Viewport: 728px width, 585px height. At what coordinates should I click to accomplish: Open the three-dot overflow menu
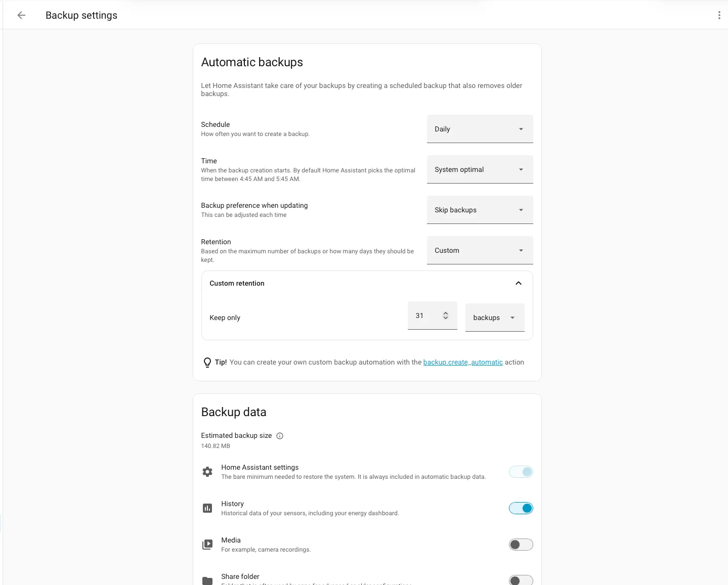click(x=719, y=15)
